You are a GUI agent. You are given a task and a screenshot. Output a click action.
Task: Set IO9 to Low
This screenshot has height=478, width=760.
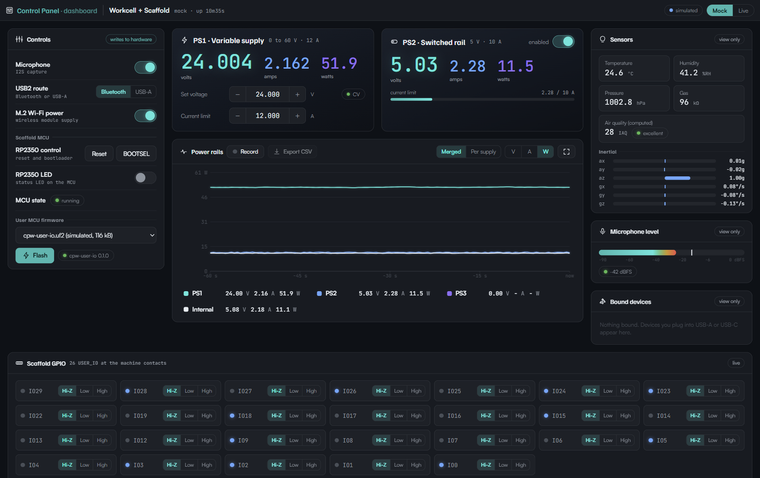(x=294, y=440)
